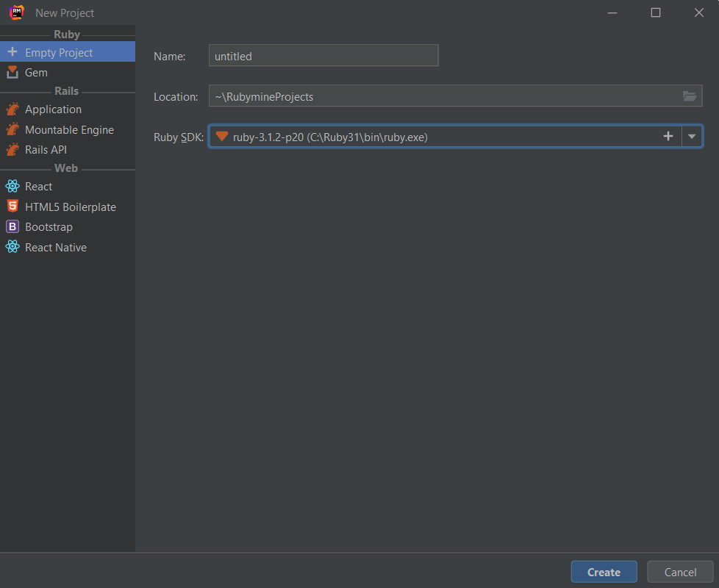Viewport: 719px width, 588px height.
Task: Open the Ruby SDK dropdown arrow
Action: tap(692, 136)
